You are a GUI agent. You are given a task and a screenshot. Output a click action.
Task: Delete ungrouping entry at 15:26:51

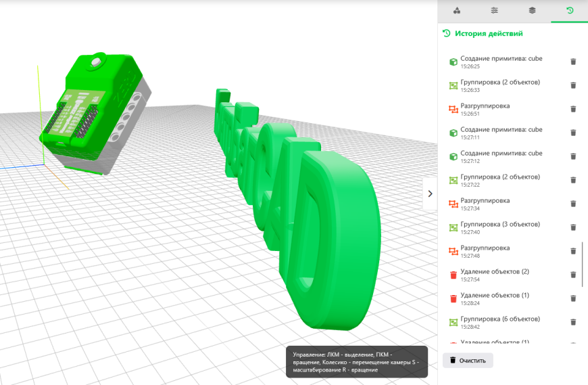[573, 109]
